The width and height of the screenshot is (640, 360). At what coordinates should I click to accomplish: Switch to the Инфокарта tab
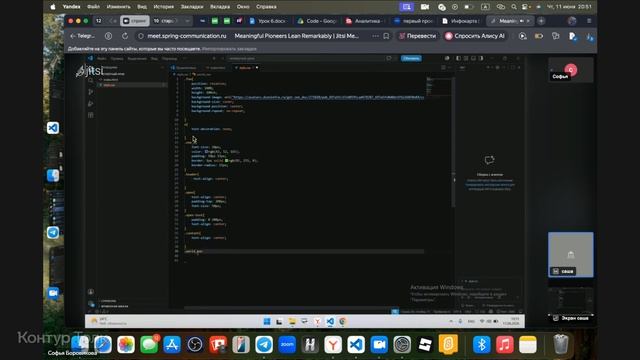point(462,21)
